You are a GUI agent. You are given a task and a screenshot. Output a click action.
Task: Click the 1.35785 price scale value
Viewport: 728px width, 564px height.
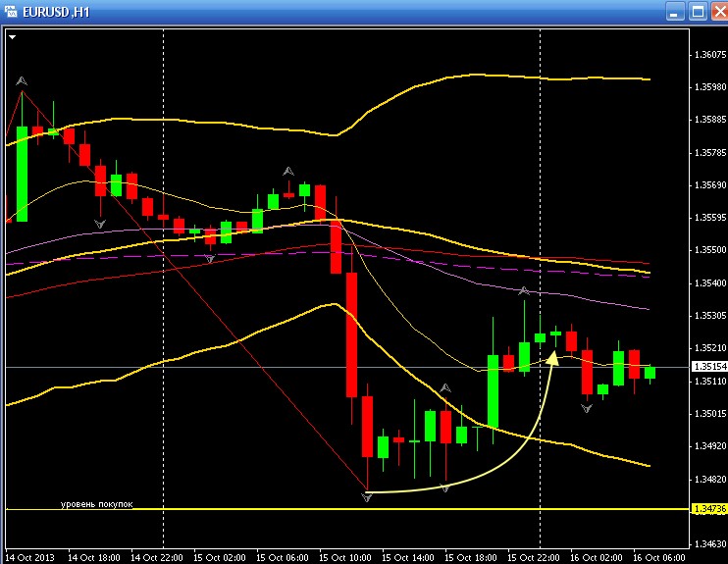pos(710,153)
